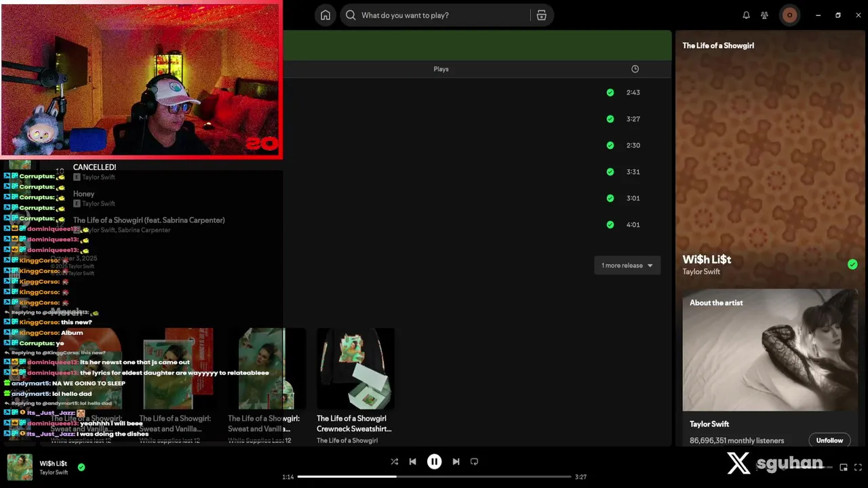Open Wi$h Li$t title in right sidebar

pos(707,260)
